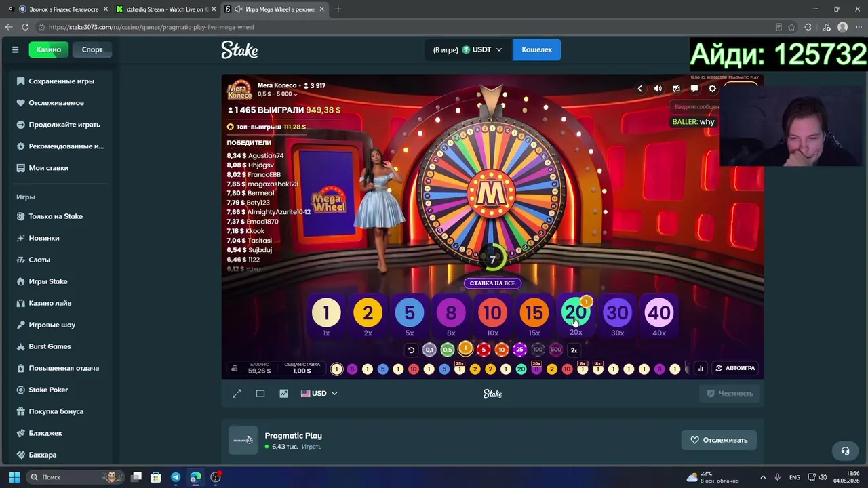
Task: Select the 0,1 grey chip
Action: (x=429, y=350)
